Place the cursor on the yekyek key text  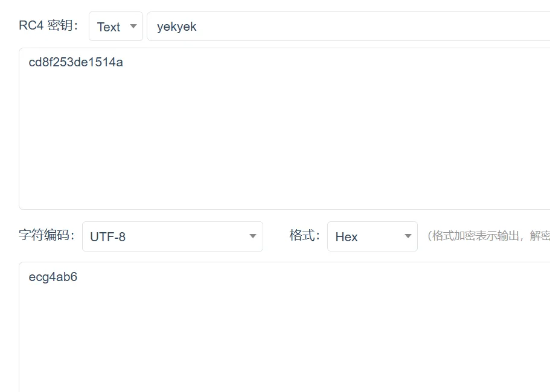(x=176, y=27)
